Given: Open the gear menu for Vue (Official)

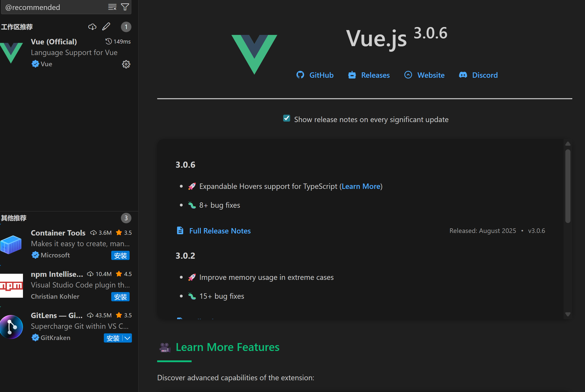Looking at the screenshot, I should point(126,64).
